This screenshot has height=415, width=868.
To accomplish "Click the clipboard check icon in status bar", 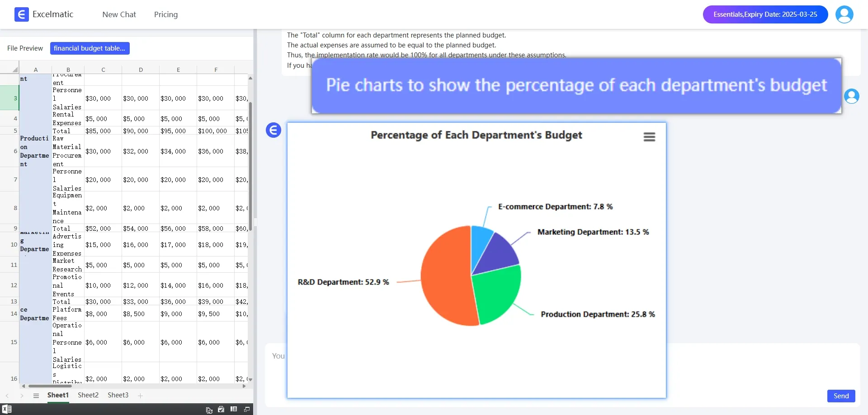I will pos(221,409).
